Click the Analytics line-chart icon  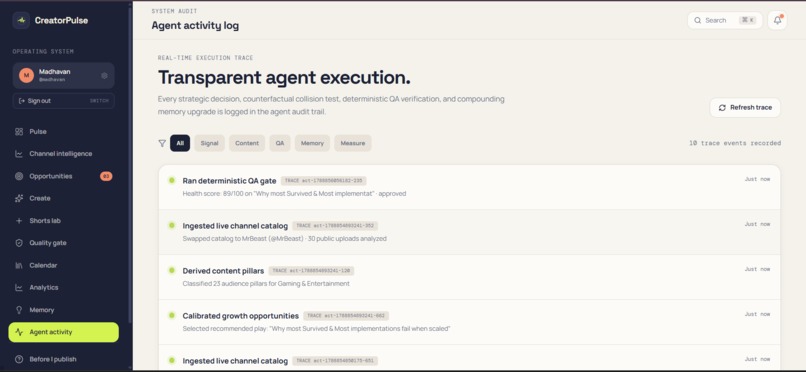click(19, 288)
